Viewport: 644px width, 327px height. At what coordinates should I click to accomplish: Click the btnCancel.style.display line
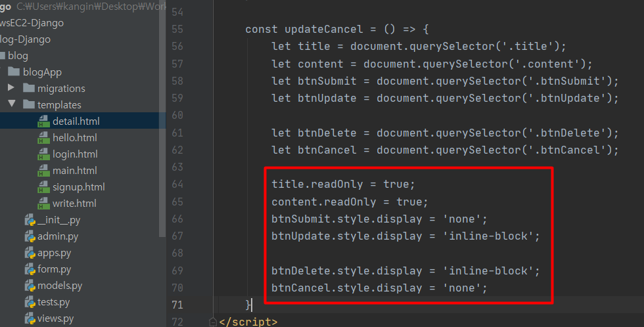tap(379, 288)
